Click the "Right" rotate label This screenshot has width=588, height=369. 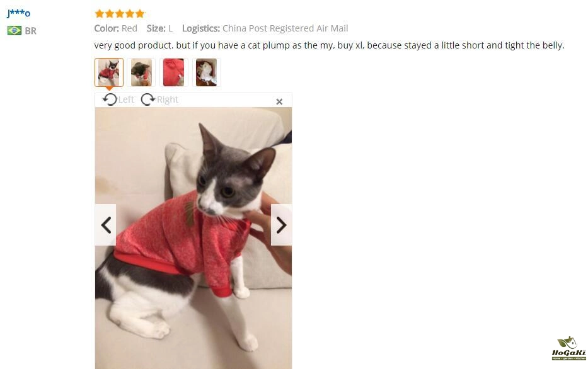coord(167,99)
